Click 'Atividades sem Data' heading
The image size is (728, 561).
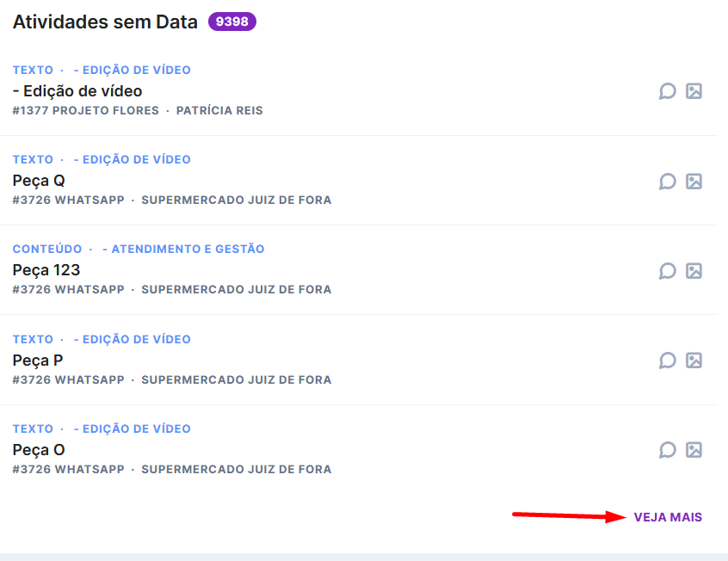tap(105, 22)
